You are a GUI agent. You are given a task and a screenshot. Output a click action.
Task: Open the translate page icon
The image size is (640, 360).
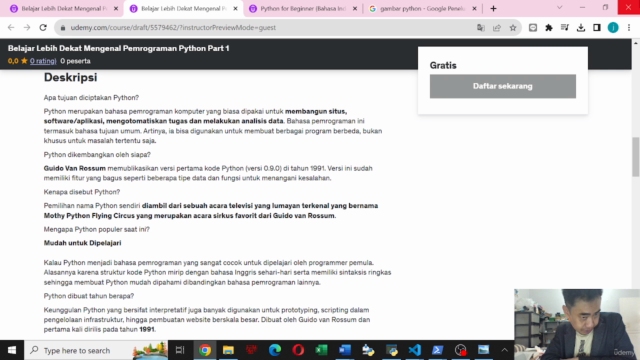point(480,28)
